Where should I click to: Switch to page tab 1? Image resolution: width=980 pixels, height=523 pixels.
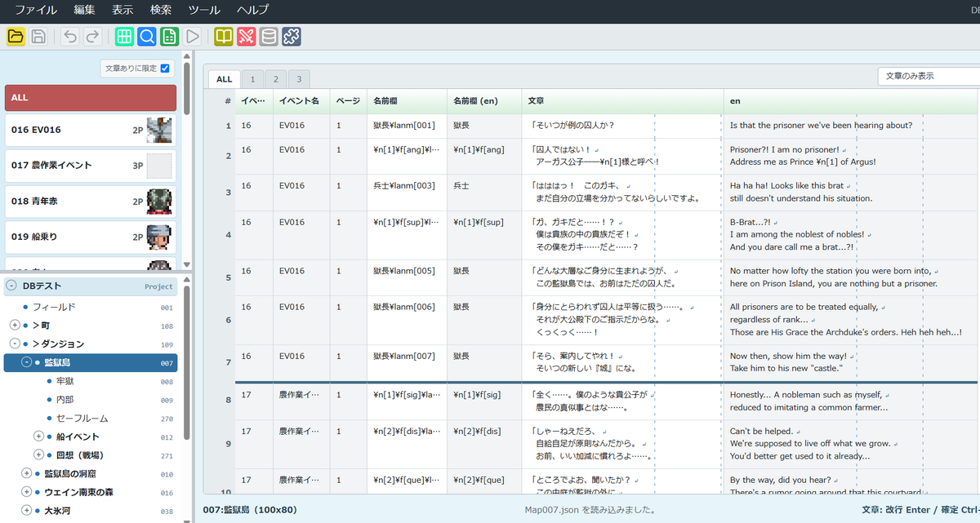coord(253,79)
